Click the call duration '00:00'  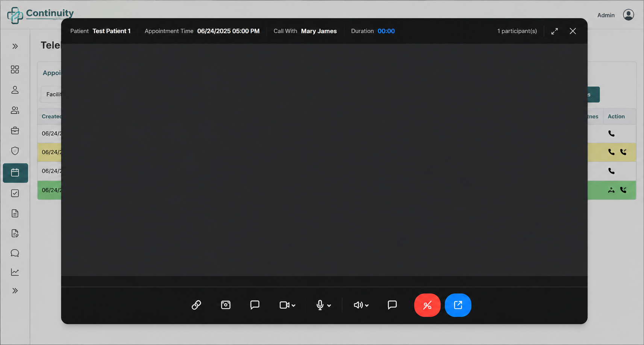click(x=386, y=31)
